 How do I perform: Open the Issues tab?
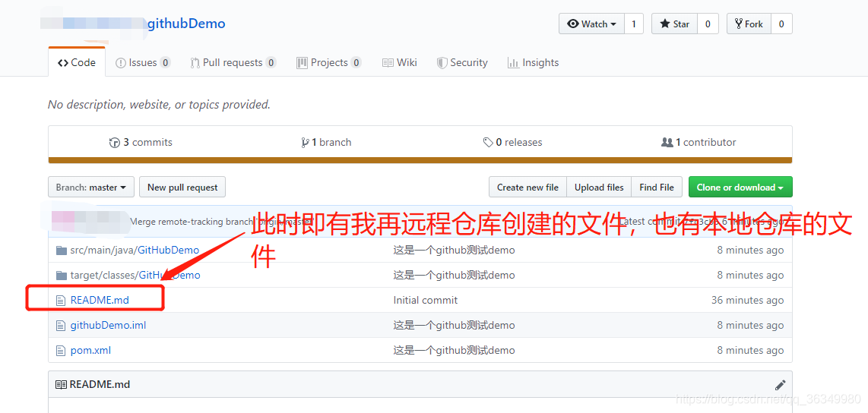pyautogui.click(x=143, y=62)
